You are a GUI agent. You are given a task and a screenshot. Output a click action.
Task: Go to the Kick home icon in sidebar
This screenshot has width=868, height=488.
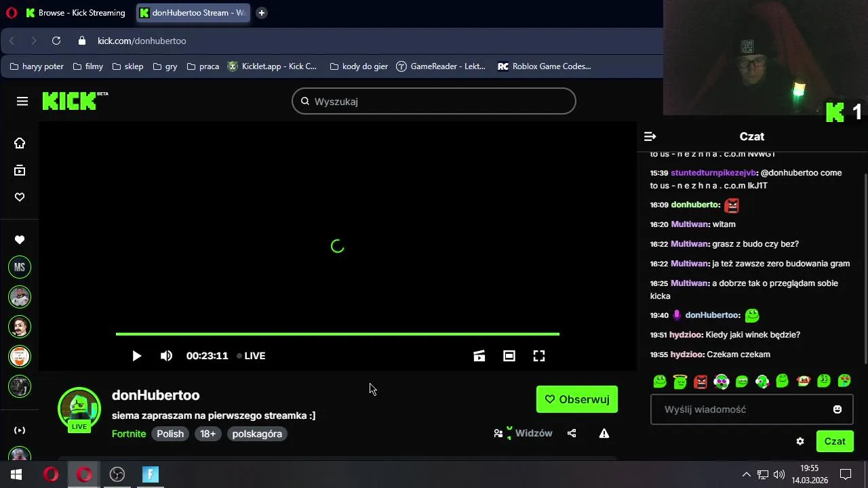click(20, 143)
